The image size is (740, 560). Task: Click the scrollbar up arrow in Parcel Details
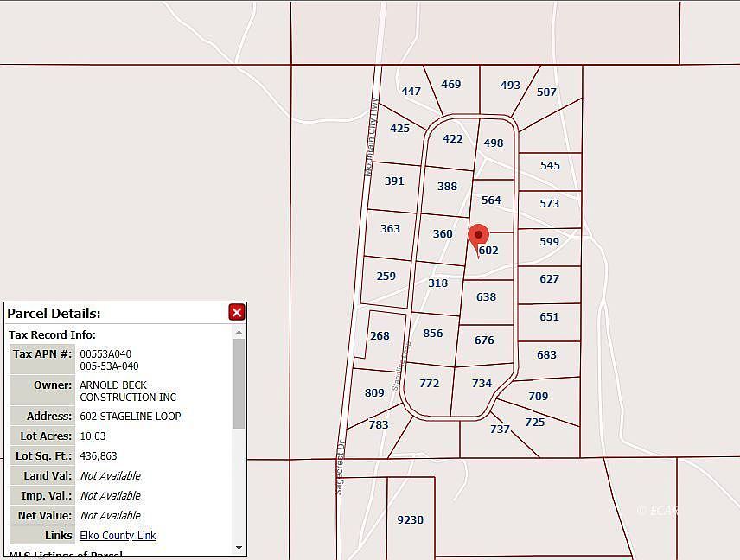click(x=239, y=332)
